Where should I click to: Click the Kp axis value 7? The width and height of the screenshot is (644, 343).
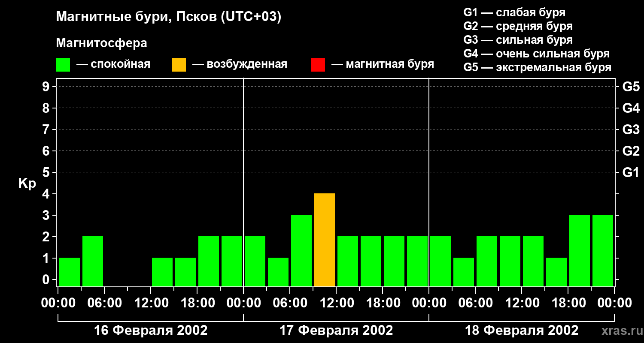(47, 129)
